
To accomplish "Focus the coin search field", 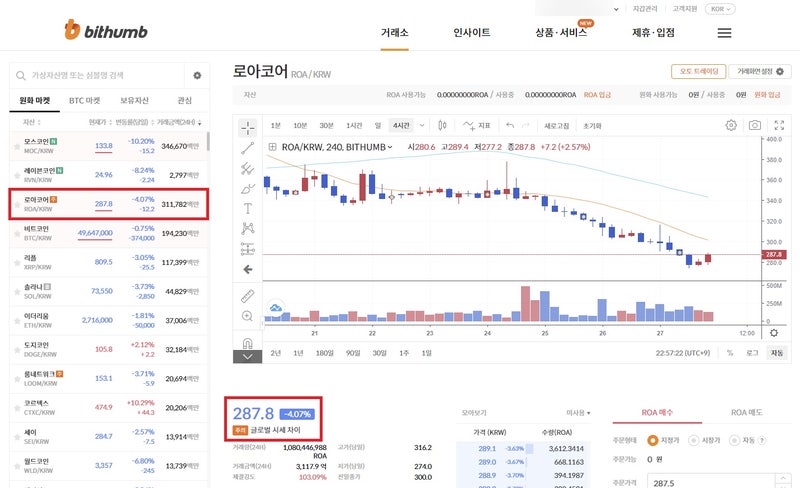I will point(97,76).
